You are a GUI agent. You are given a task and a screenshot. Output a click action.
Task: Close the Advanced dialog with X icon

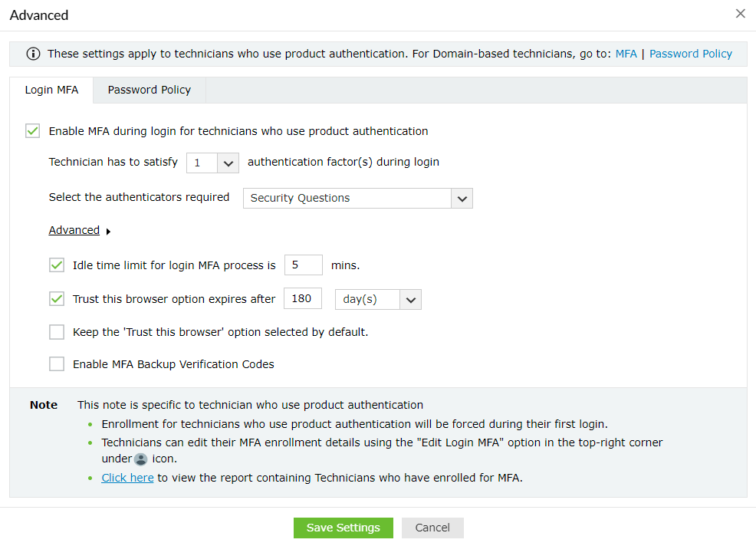point(740,14)
